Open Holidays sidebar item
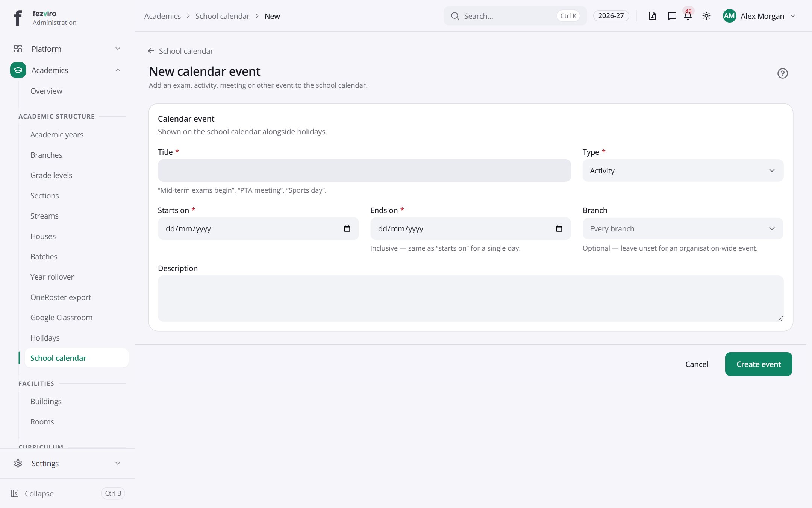812x508 pixels. coord(45,338)
